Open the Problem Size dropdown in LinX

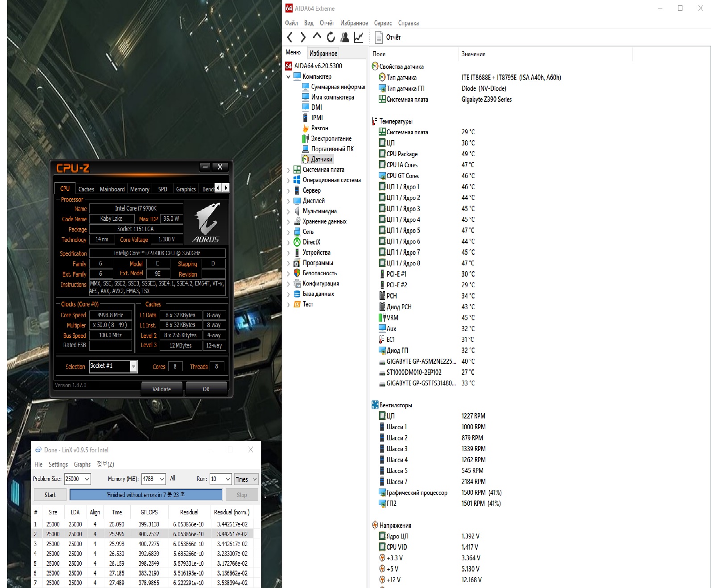[x=87, y=479]
